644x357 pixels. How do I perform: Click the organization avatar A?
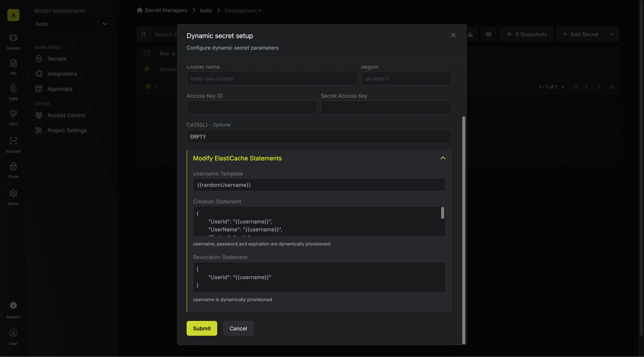[13, 15]
